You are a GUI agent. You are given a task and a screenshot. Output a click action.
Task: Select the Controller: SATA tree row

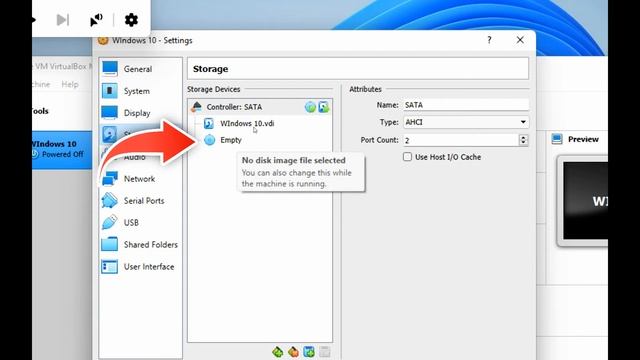pos(260,107)
